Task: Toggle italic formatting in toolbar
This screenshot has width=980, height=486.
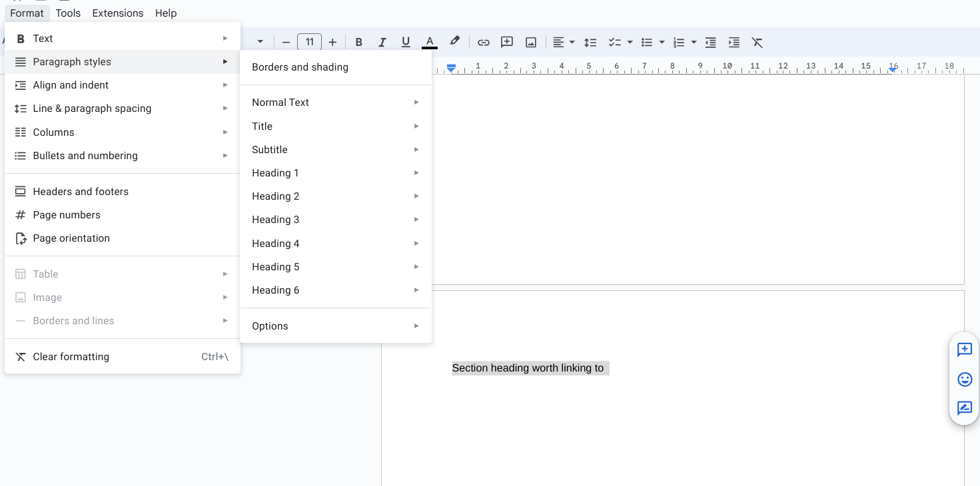Action: 382,42
